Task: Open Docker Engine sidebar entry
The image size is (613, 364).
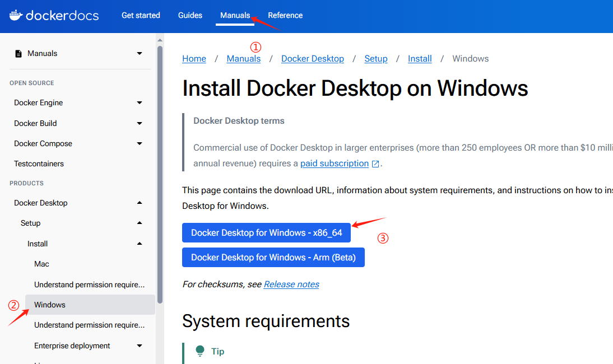Action: point(38,102)
